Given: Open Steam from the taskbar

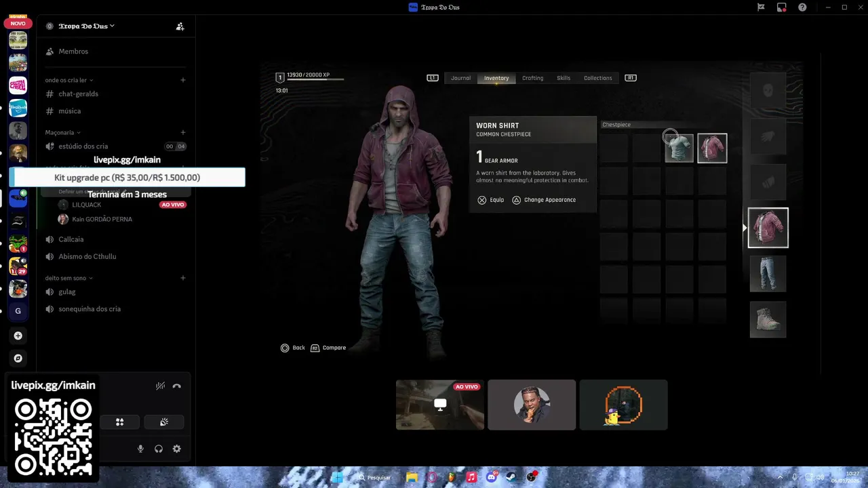Looking at the screenshot, I should pyautogui.click(x=511, y=477).
